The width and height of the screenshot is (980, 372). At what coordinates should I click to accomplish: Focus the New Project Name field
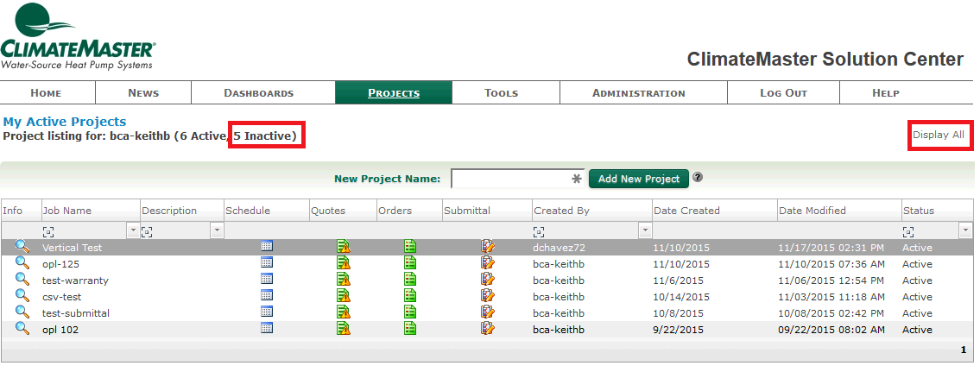[x=517, y=178]
